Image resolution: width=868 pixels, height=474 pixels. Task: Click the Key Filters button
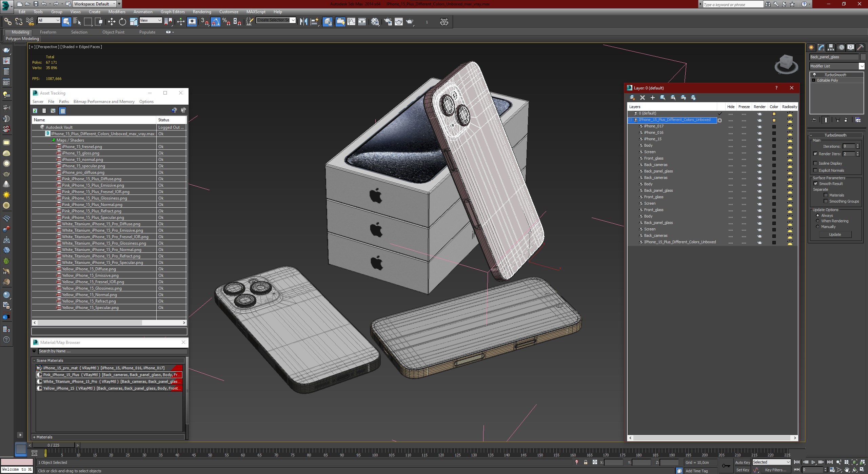click(775, 470)
